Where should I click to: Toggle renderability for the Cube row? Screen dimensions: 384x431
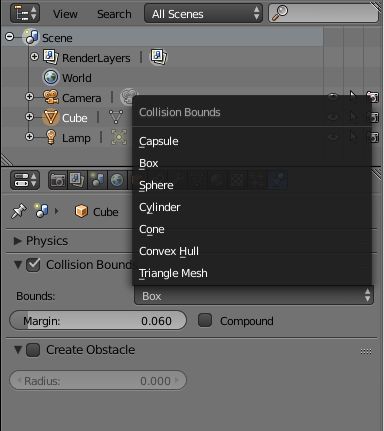(x=373, y=117)
